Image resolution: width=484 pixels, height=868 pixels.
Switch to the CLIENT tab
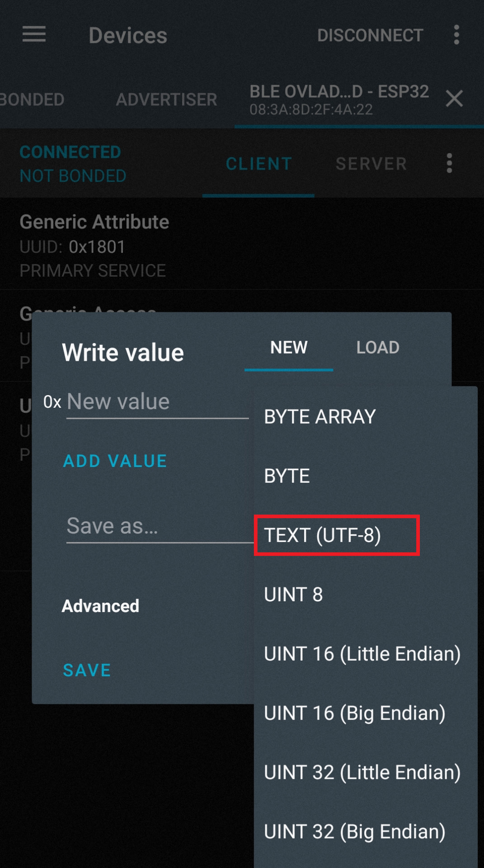(258, 164)
